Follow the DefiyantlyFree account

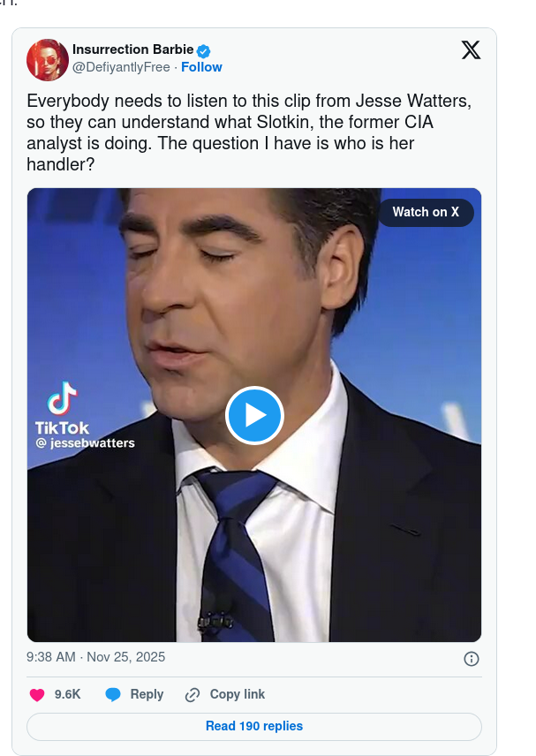[201, 67]
